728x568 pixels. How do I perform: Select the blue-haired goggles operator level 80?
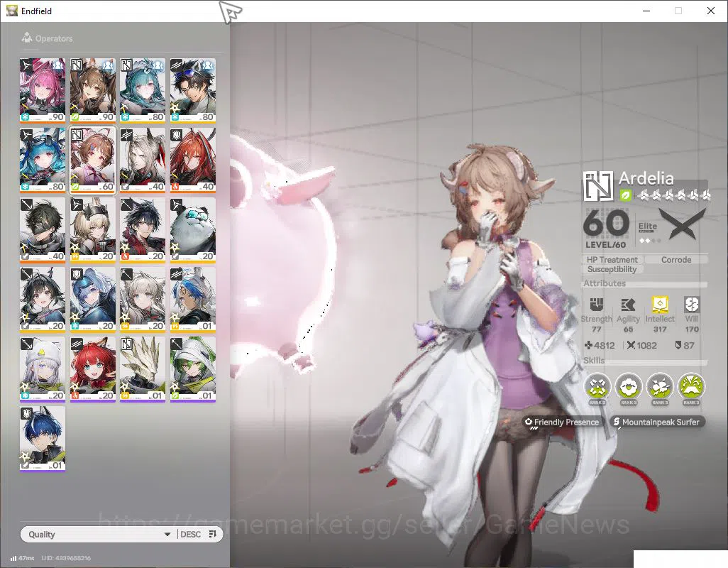43,160
